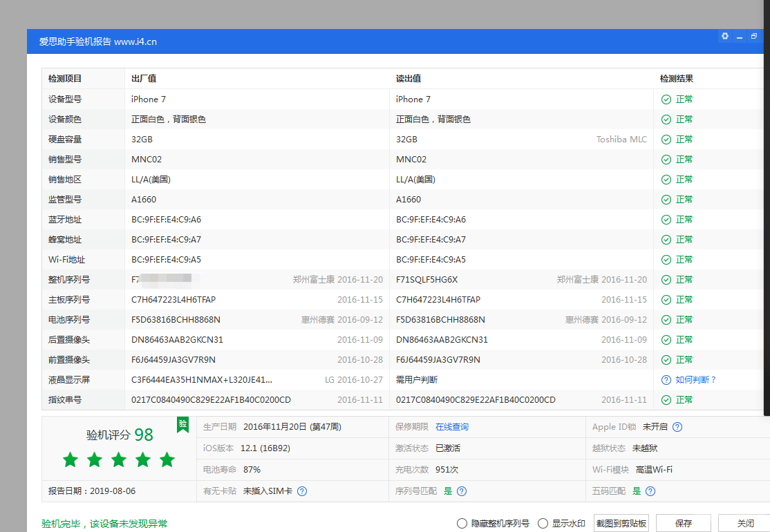
Task: Click help icon beside 未插入SIM卡
Action: point(302,491)
